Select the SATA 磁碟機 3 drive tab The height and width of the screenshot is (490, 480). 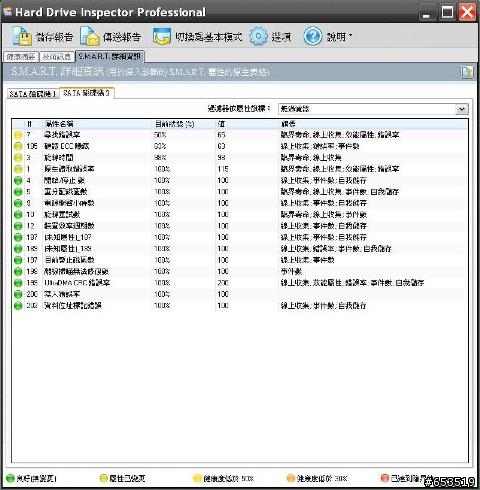[87, 93]
